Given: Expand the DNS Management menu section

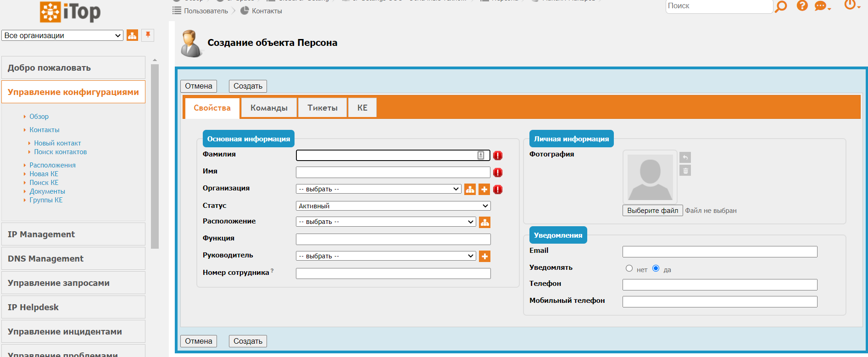Looking at the screenshot, I should click(73, 258).
